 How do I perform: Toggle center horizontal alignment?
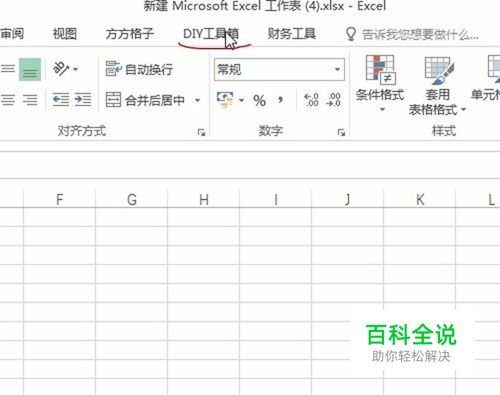[8, 100]
